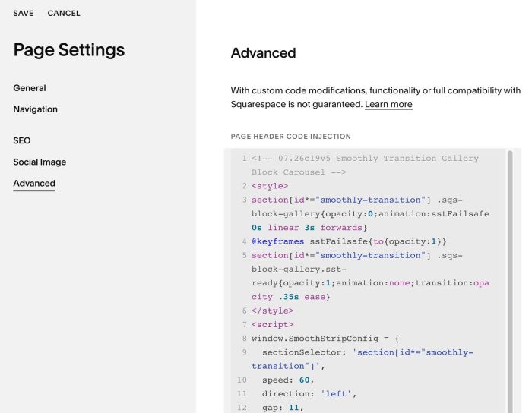Follow the Learn more link
The image size is (532, 413).
(x=388, y=104)
